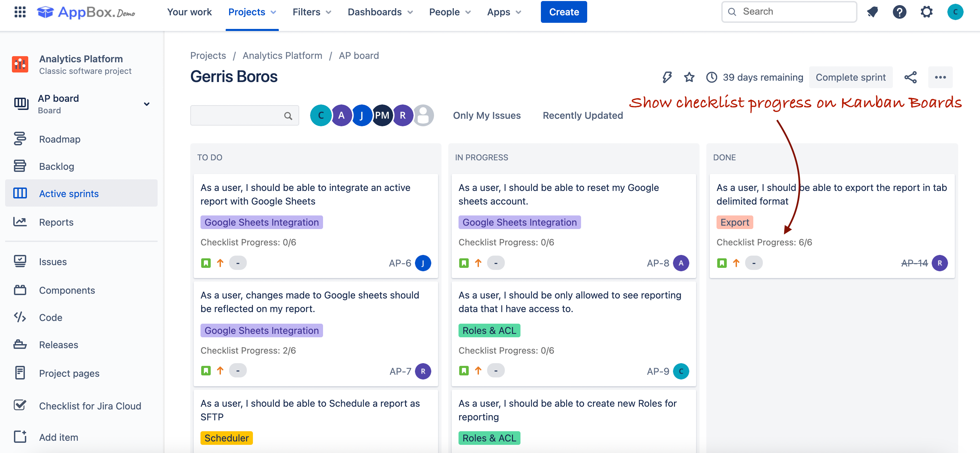Toggle the Only My Issues quick filter
980x453 pixels.
click(486, 115)
